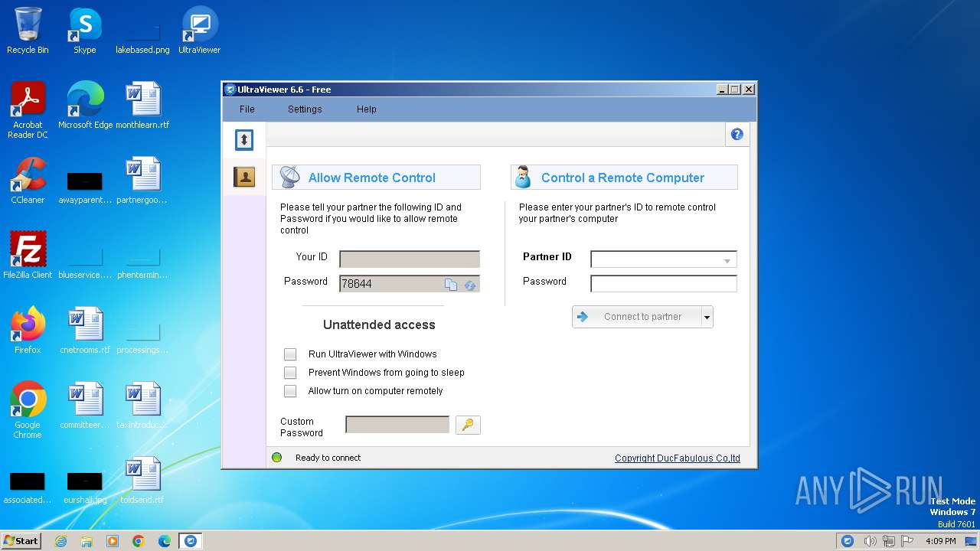
Task: Open Chrome from the taskbar
Action: [x=138, y=541]
